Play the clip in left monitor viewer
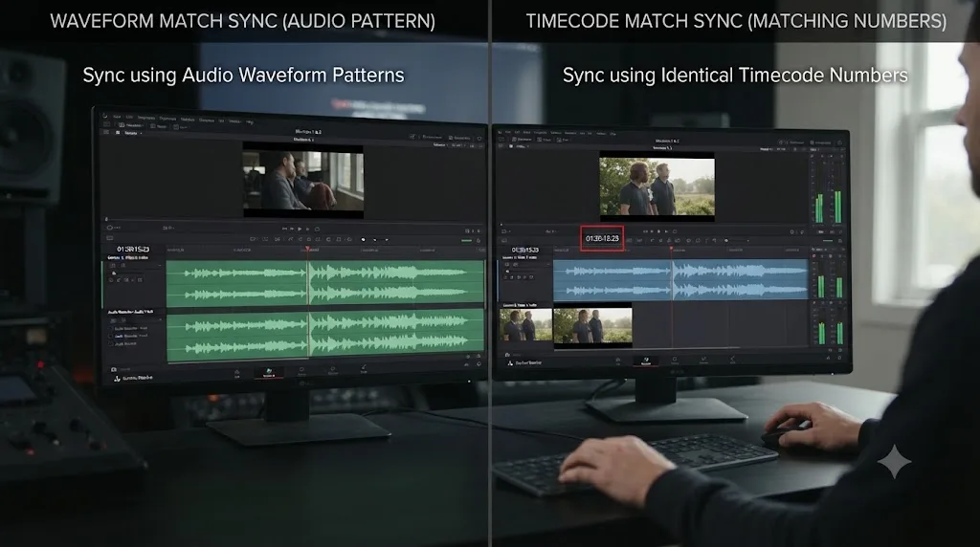 (x=300, y=230)
